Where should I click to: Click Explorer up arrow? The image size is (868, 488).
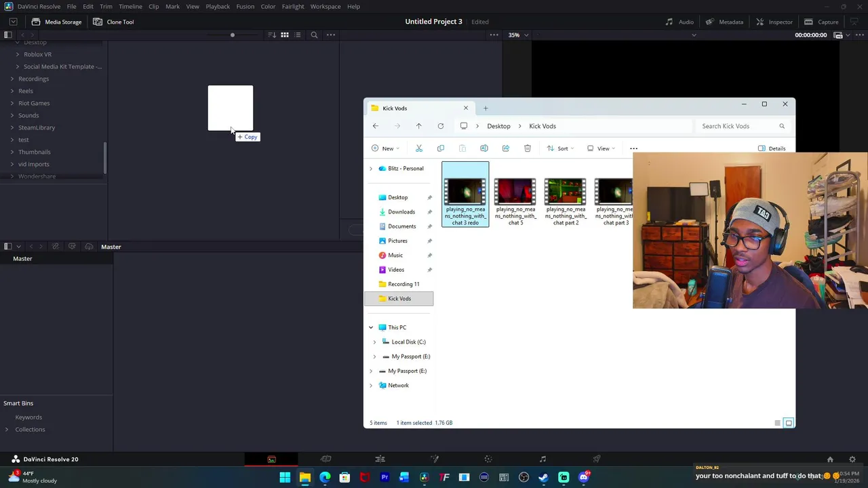(419, 126)
